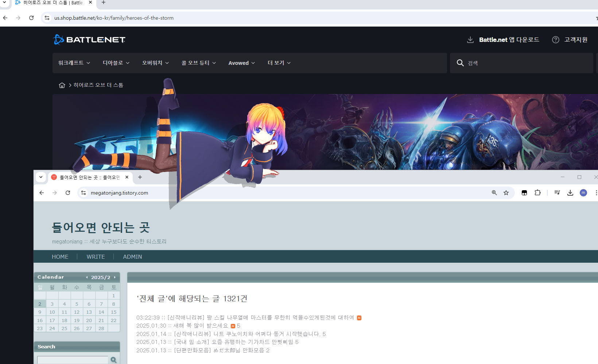The image size is (598, 364).
Task: Click the 고객지원 link
Action: pos(576,40)
